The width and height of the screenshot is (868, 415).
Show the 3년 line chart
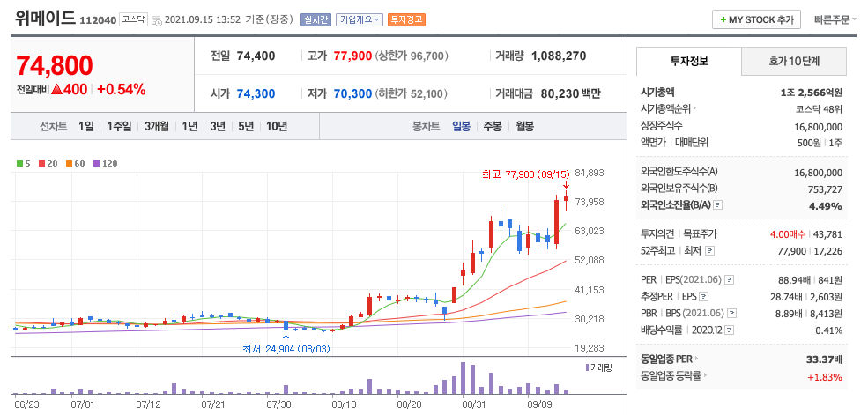pyautogui.click(x=218, y=126)
